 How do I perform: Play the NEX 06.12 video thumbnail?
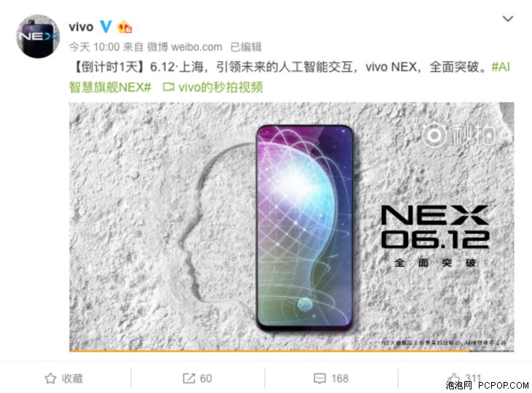tap(292, 227)
